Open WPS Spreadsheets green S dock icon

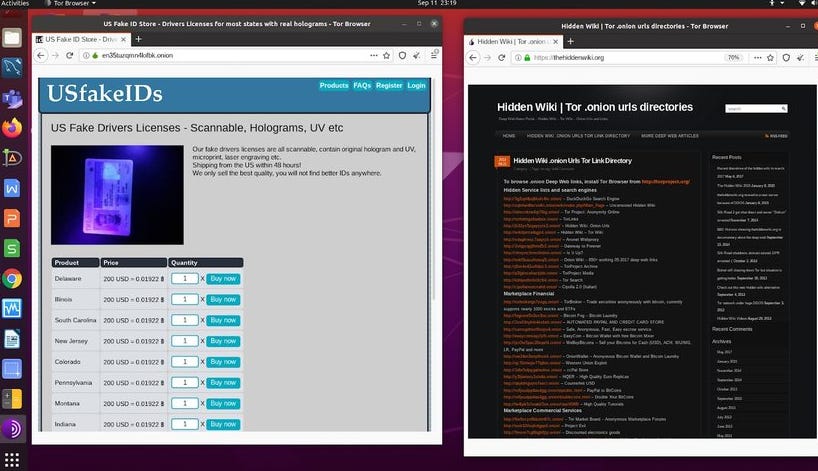tap(11, 248)
